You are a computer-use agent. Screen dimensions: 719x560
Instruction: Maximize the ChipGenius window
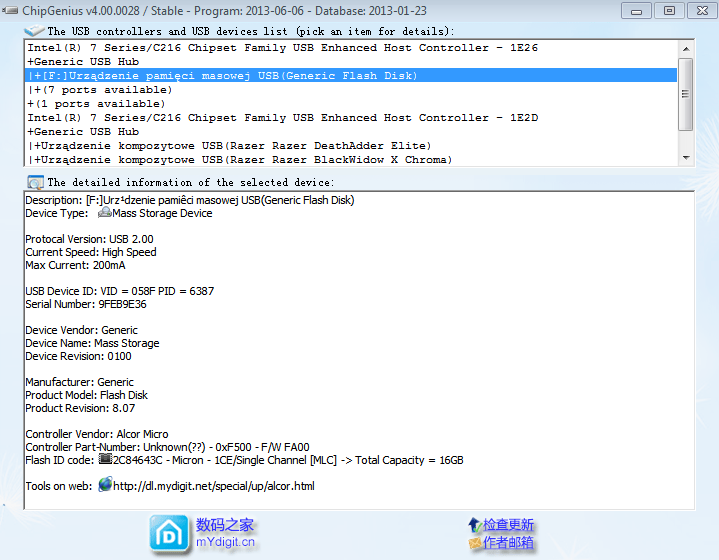point(669,11)
